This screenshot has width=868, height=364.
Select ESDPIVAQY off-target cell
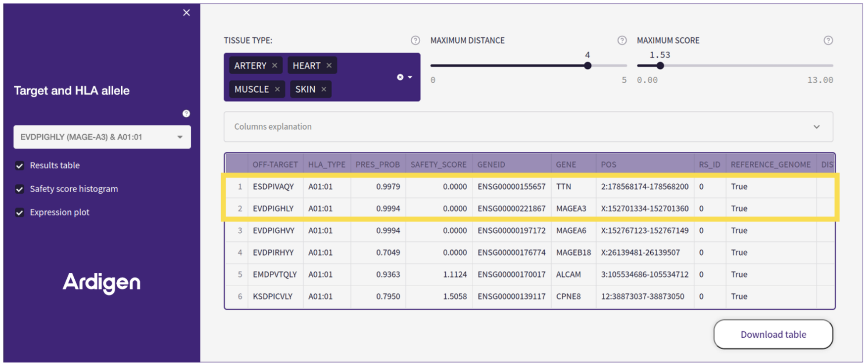(275, 187)
